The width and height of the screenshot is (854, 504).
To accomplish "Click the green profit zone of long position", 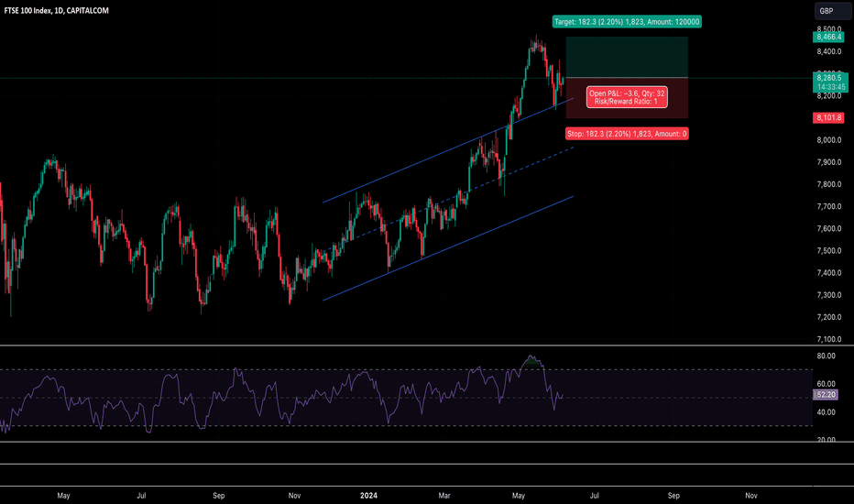I will [627, 57].
